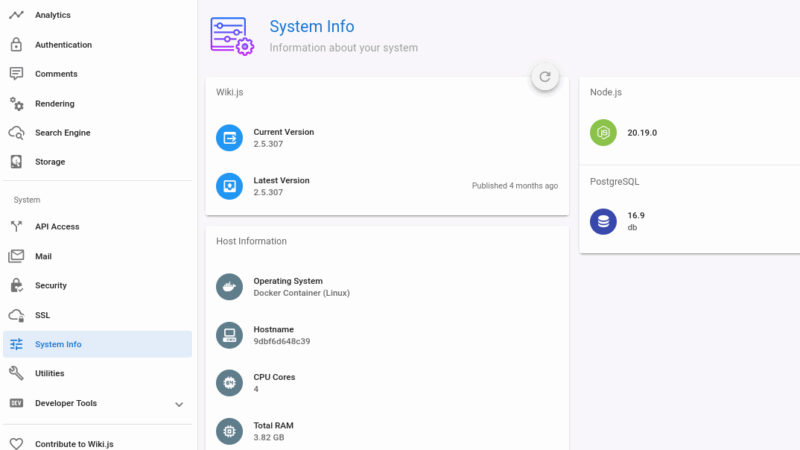Go to Mail settings

(x=97, y=256)
